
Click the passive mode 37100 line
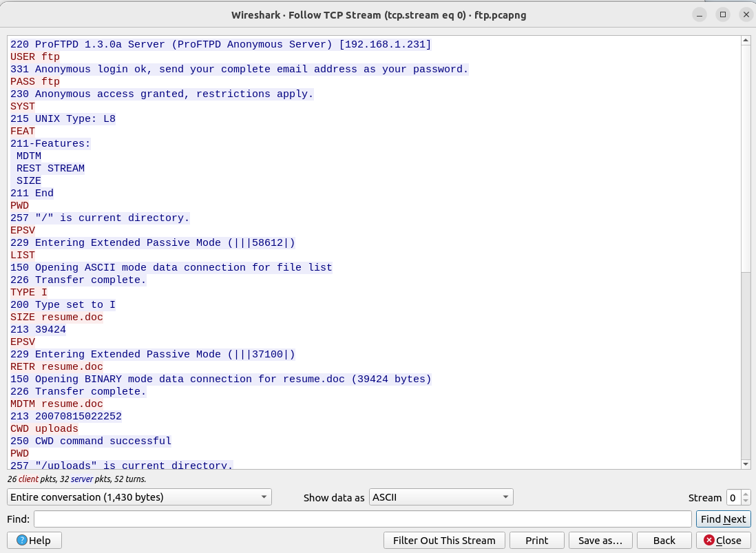pyautogui.click(x=152, y=355)
